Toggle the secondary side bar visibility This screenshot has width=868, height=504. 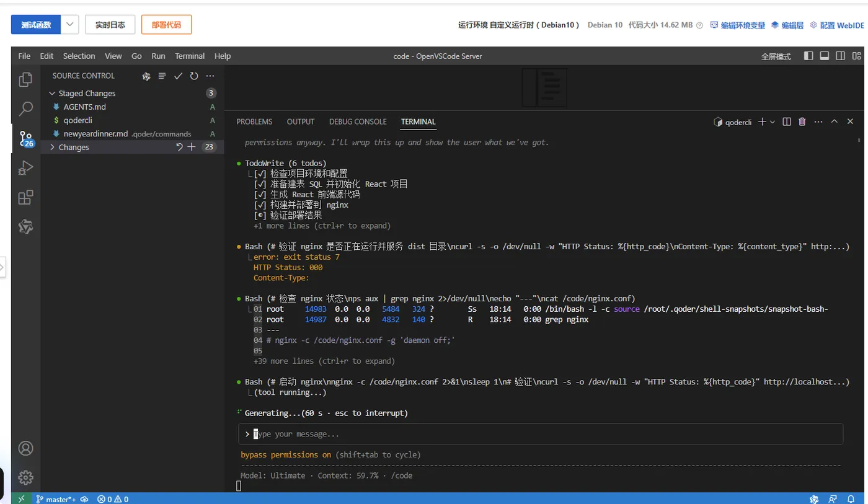(x=840, y=56)
